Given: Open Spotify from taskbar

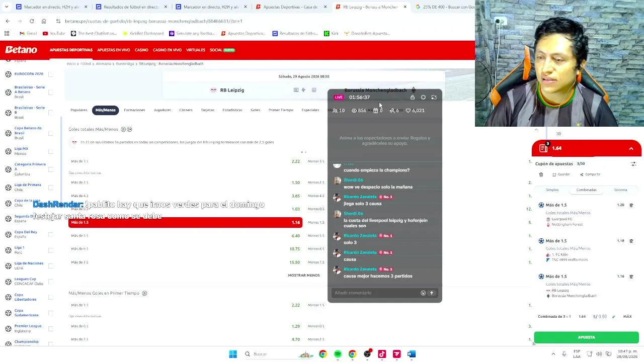Looking at the screenshot, I should click(x=338, y=354).
